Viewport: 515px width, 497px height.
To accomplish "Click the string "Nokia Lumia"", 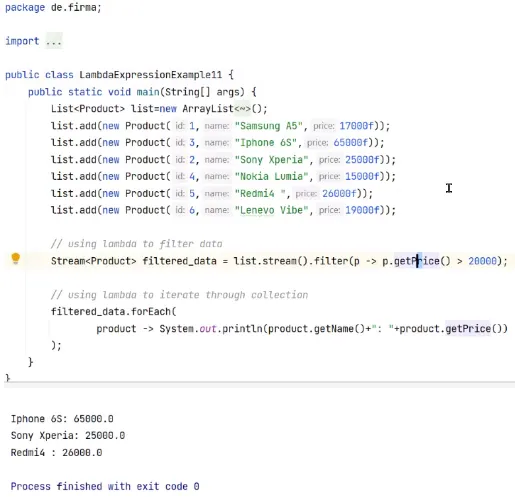I will coord(271,176).
